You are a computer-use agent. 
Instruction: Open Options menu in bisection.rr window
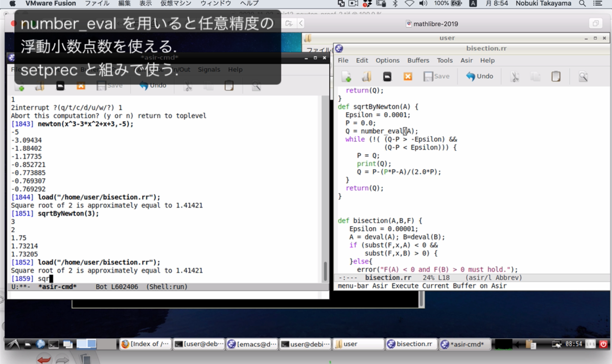click(x=387, y=60)
